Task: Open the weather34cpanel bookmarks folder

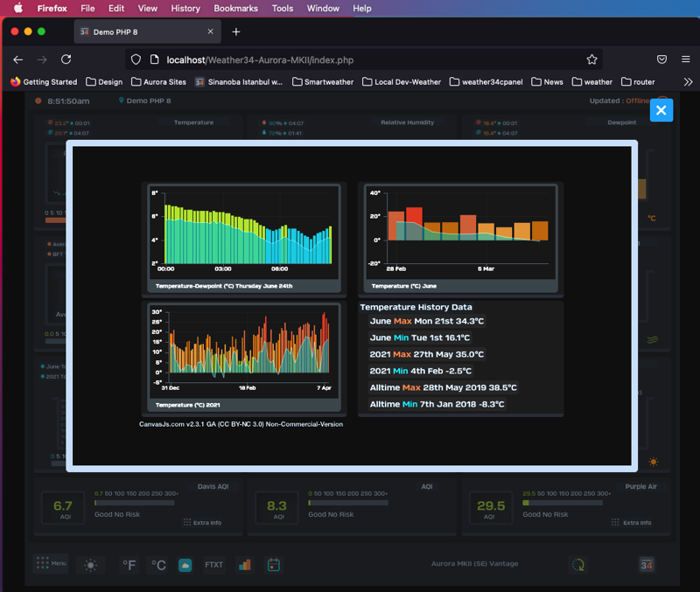Action: pyautogui.click(x=486, y=82)
